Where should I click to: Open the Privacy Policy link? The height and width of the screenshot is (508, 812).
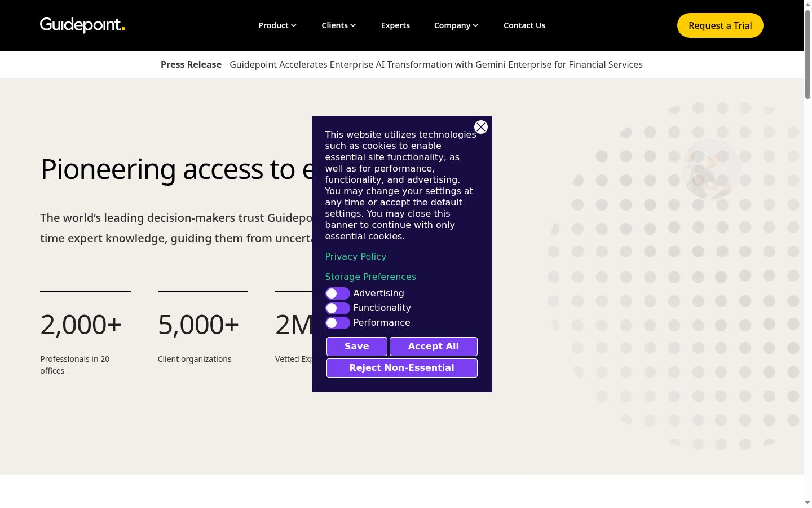click(x=356, y=256)
